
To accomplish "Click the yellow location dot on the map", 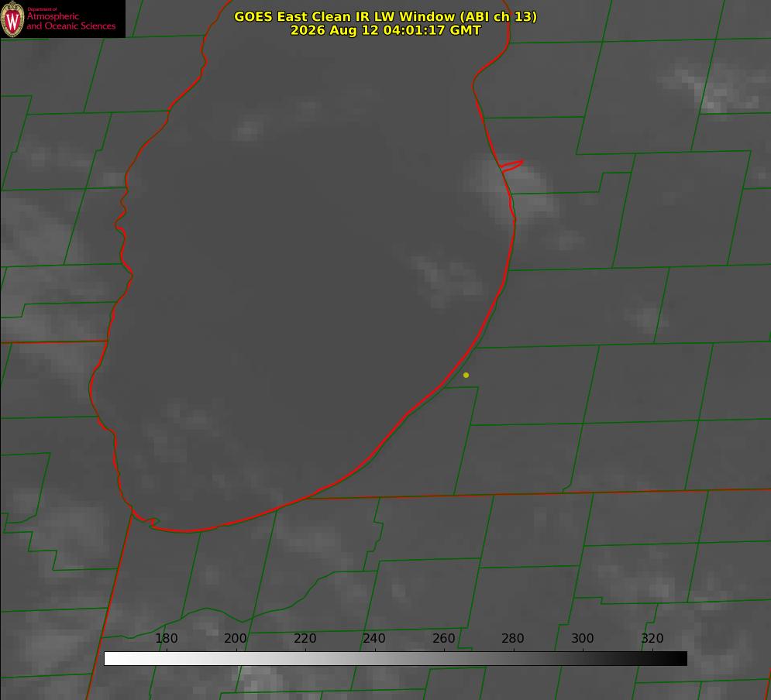I will pyautogui.click(x=466, y=375).
